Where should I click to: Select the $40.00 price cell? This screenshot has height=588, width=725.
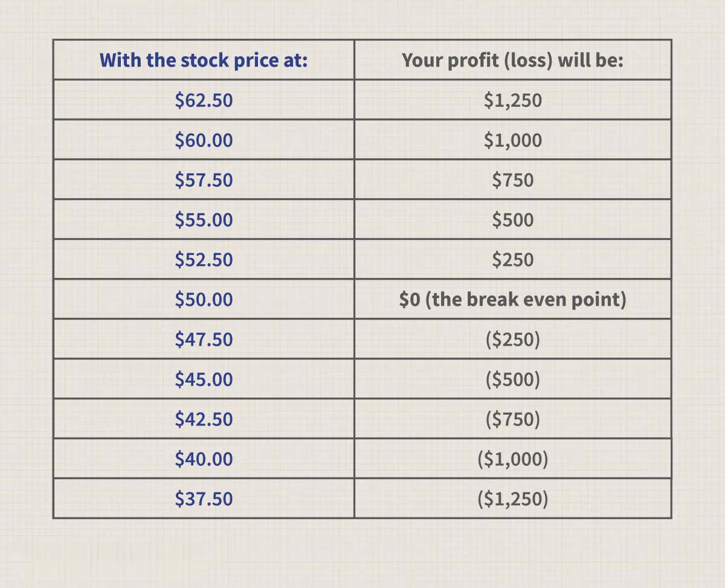click(204, 459)
